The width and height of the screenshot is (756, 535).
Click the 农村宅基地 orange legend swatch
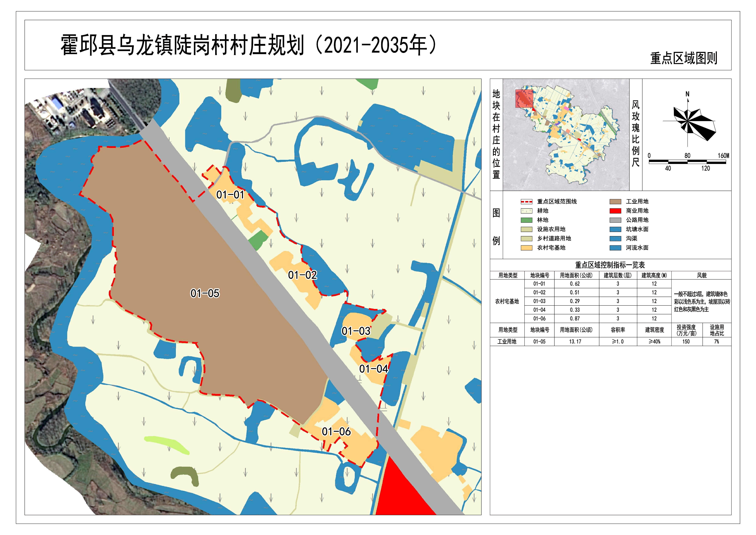526,248
